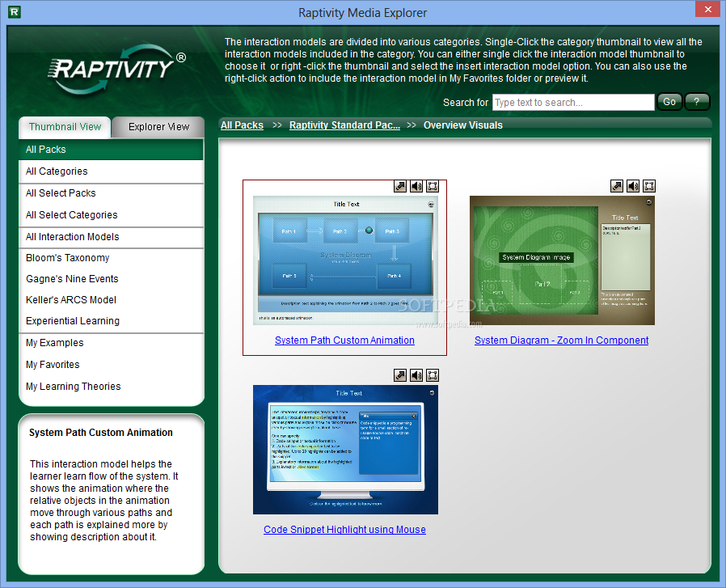Screen dimensions: 726x588
Task: Select the System Path Custom Animation thumbnail
Action: (x=345, y=260)
